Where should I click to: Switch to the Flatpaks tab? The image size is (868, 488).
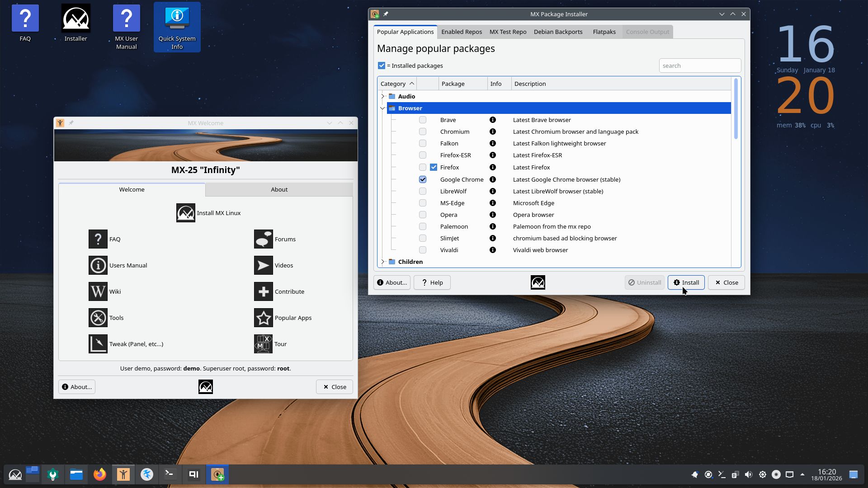(x=604, y=32)
